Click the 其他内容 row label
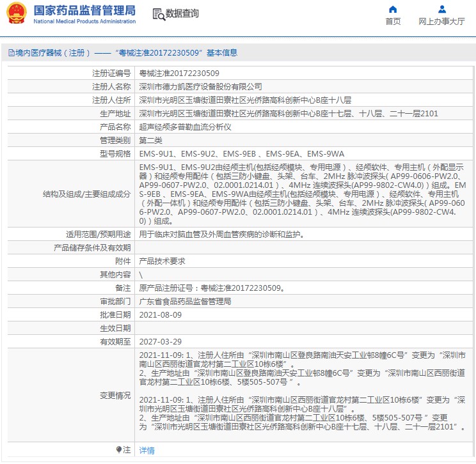 tap(115, 275)
